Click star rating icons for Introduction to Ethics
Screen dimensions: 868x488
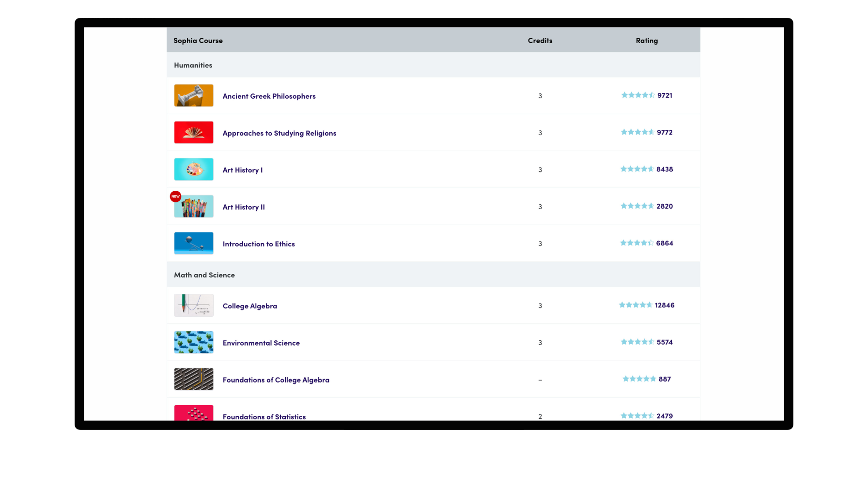[x=637, y=243]
